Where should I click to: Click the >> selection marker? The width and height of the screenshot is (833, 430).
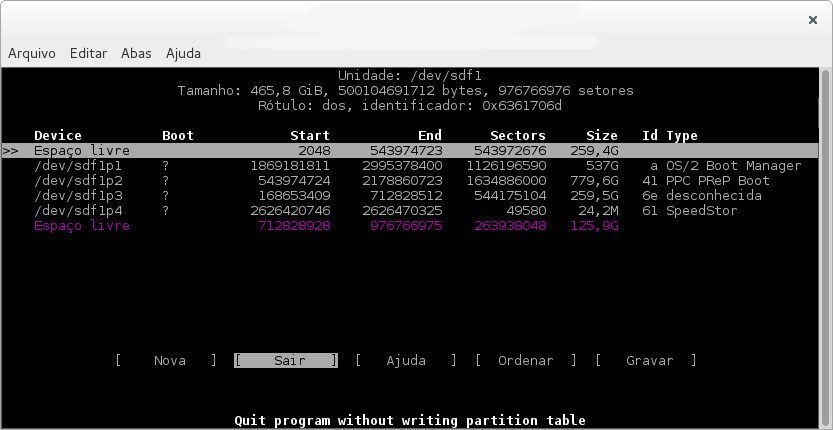(10, 151)
